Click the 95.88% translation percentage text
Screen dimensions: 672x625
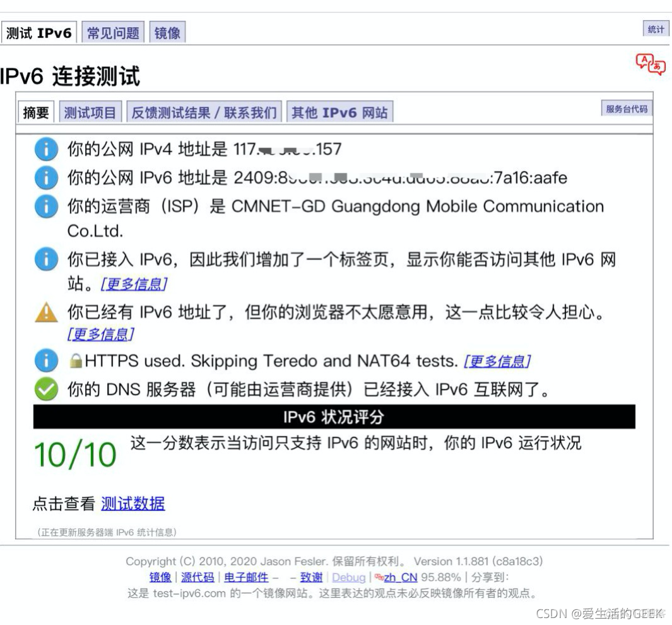[441, 578]
